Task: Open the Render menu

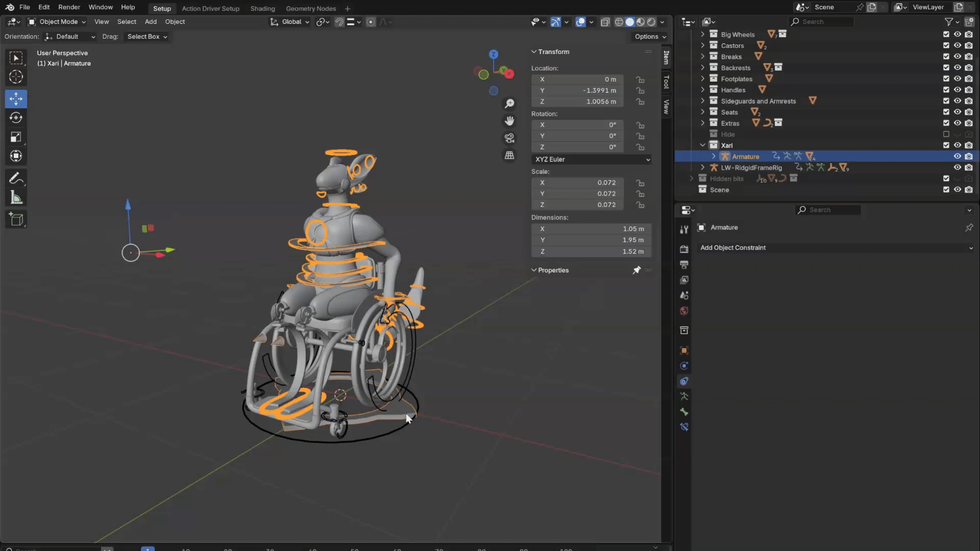Action: (69, 7)
